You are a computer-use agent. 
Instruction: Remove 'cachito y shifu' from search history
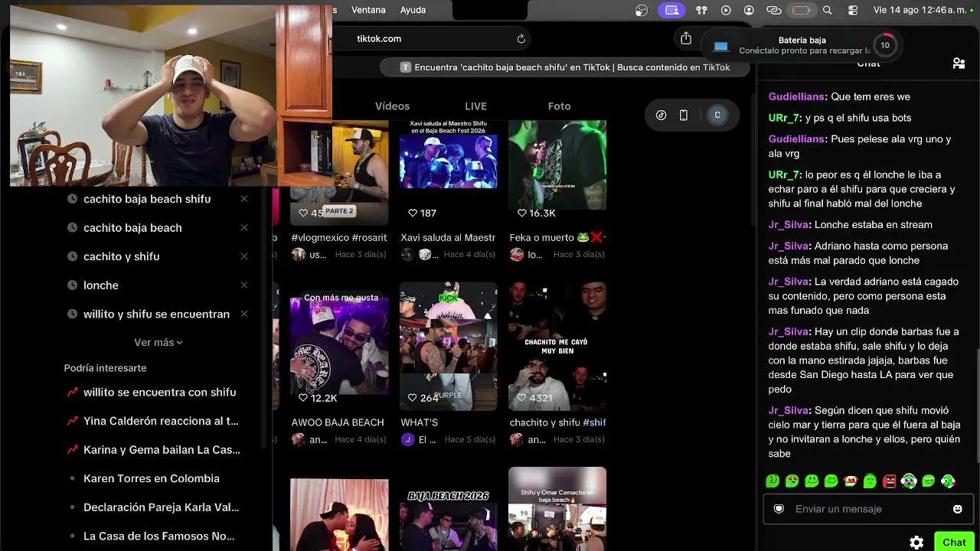pyautogui.click(x=244, y=256)
